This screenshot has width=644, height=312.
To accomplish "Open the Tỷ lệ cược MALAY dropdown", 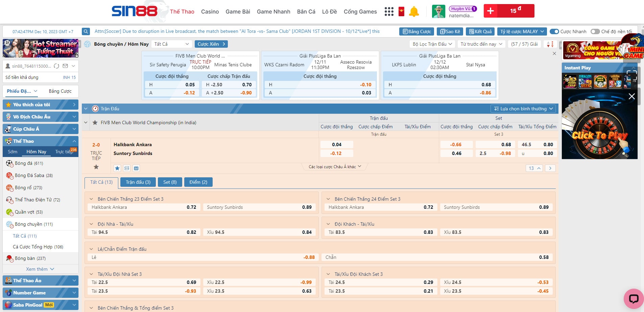I will tap(522, 31).
